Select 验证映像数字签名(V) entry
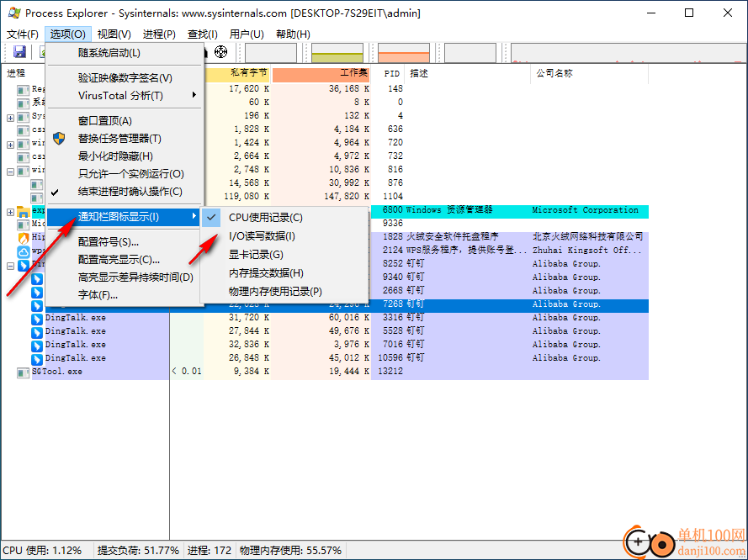 pyautogui.click(x=125, y=78)
